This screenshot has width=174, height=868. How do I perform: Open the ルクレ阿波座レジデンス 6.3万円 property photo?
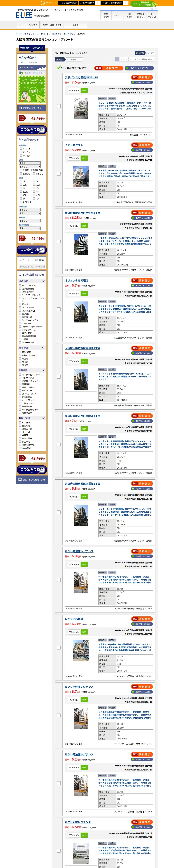81,582
